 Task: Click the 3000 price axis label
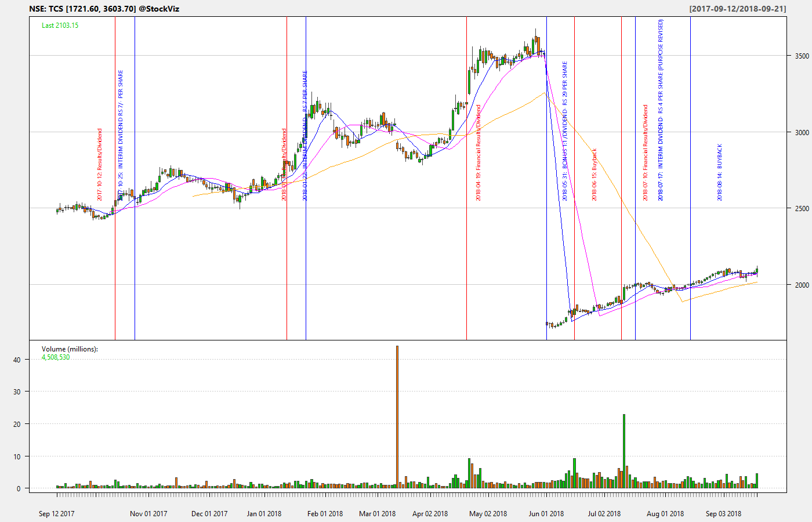pyautogui.click(x=802, y=132)
